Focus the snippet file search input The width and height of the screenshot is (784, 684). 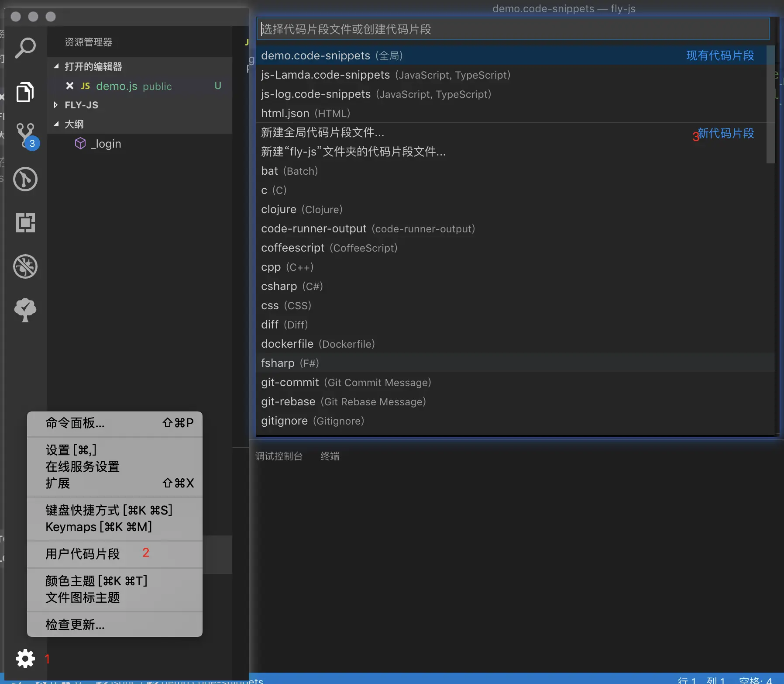click(x=513, y=29)
